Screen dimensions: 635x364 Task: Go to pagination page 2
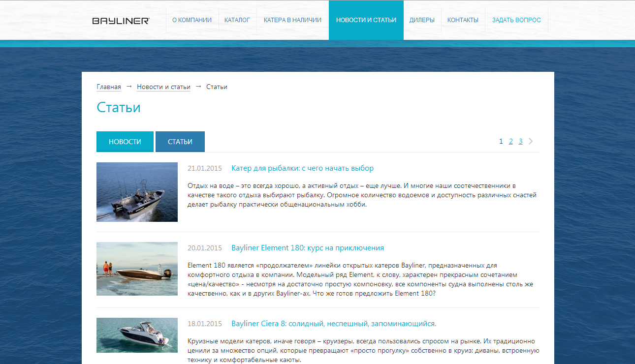pos(511,141)
